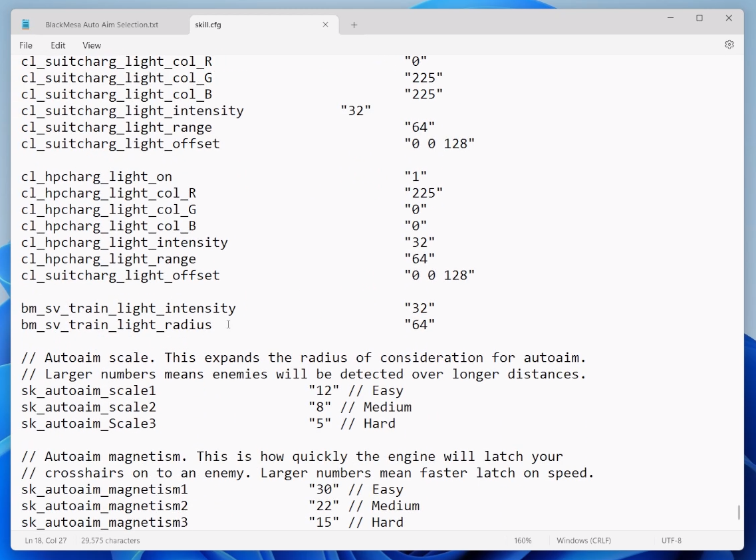Click Windows (CRLF) line ending indicator
The height and width of the screenshot is (560, 756).
(584, 541)
